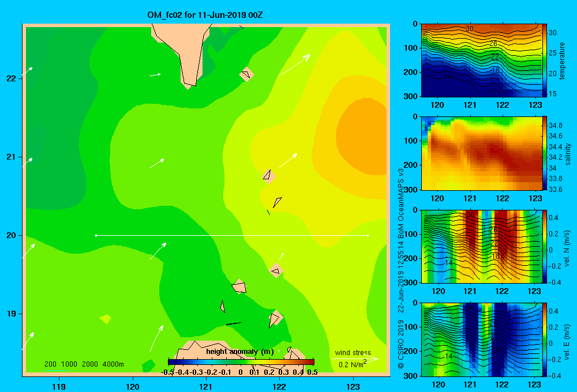This screenshot has height=392, width=577.
Task: Click the white transect line at 20N
Action: (x=232, y=235)
